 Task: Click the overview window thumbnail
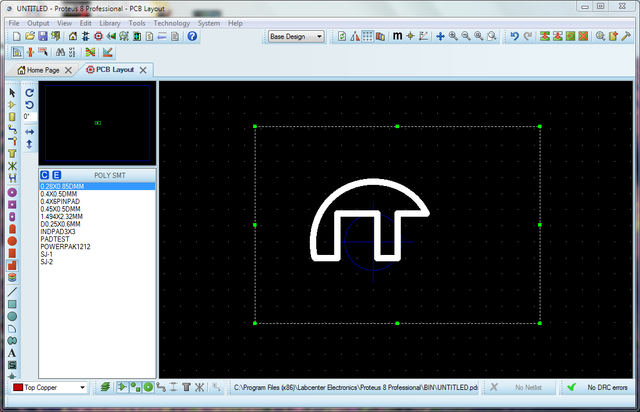point(97,123)
